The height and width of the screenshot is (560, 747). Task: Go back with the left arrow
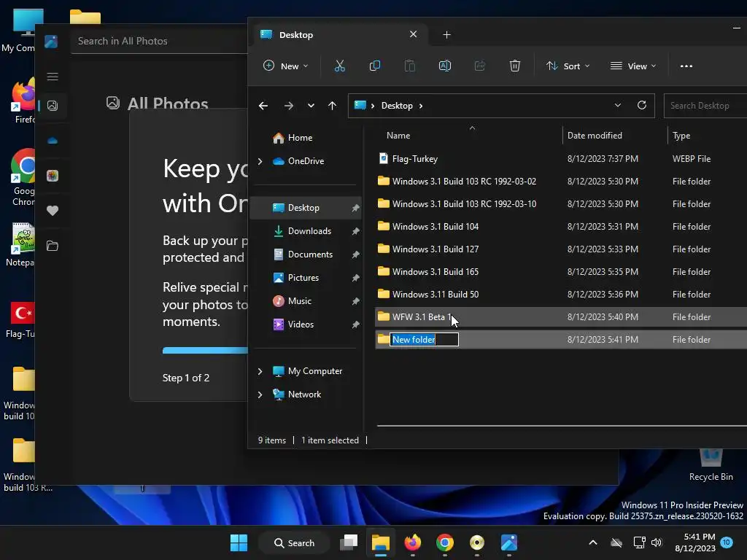[x=263, y=106]
